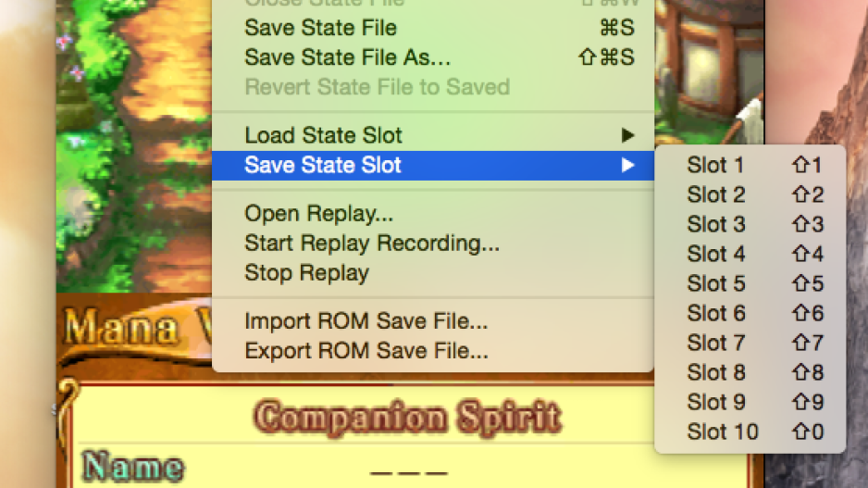Choose Slot 10 in the submenu

[722, 432]
